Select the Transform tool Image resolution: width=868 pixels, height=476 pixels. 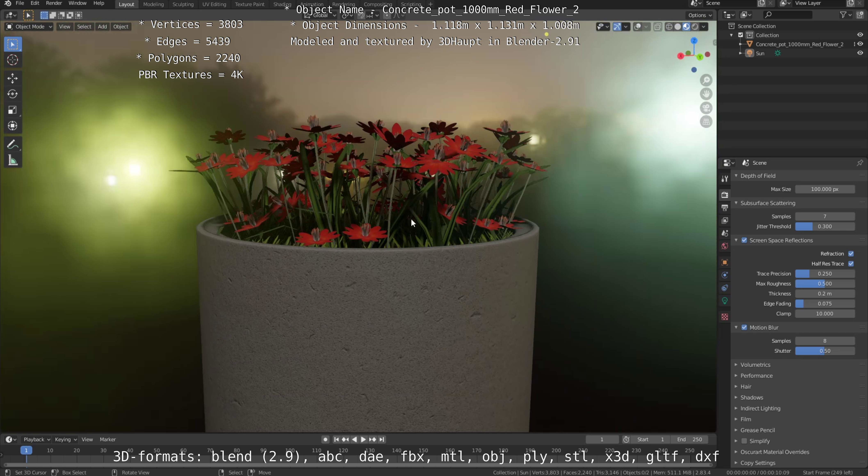13,126
